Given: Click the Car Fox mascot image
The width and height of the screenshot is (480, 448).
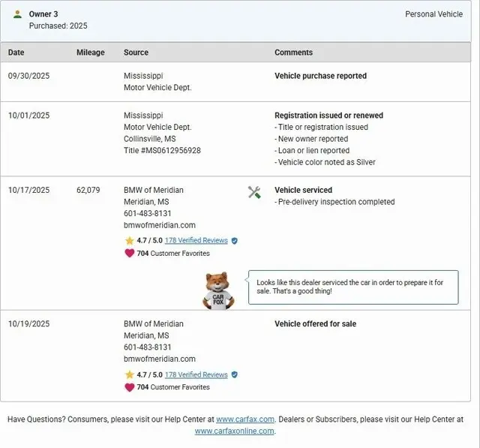Looking at the screenshot, I should (217, 290).
